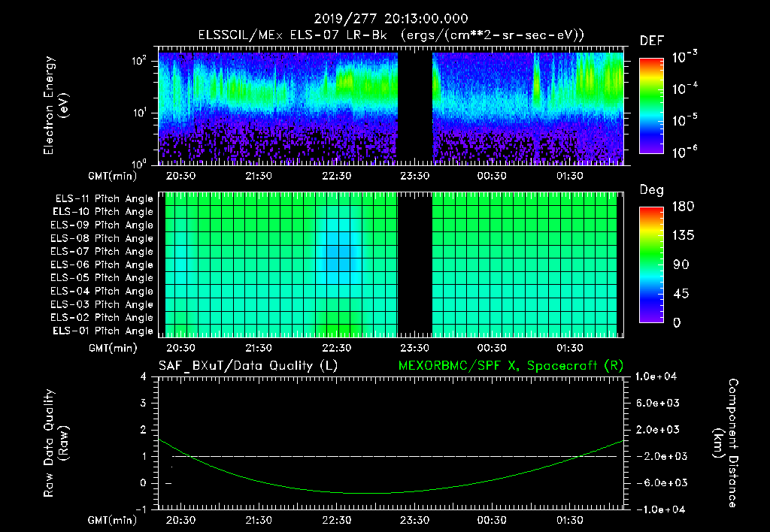Click the 10^0 electron energy tick label
Image resolution: width=770 pixels, height=532 pixels.
click(139, 163)
